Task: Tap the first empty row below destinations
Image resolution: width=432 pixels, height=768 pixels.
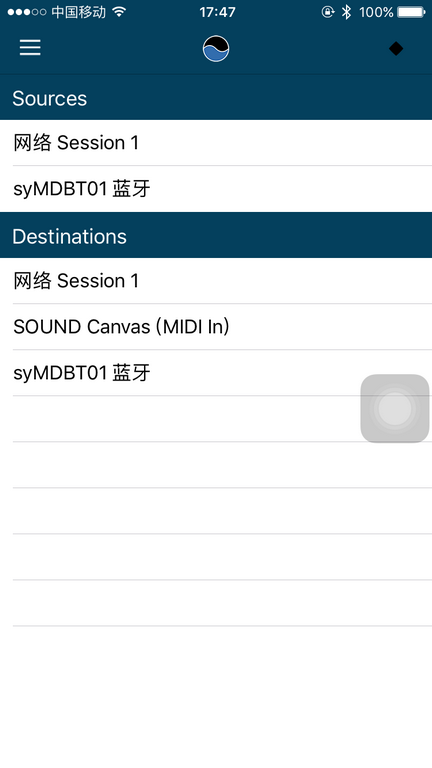Action: pyautogui.click(x=216, y=419)
